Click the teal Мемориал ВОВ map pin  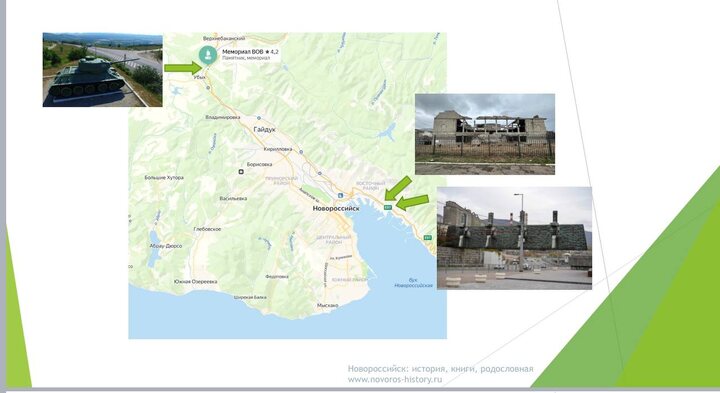(208, 55)
